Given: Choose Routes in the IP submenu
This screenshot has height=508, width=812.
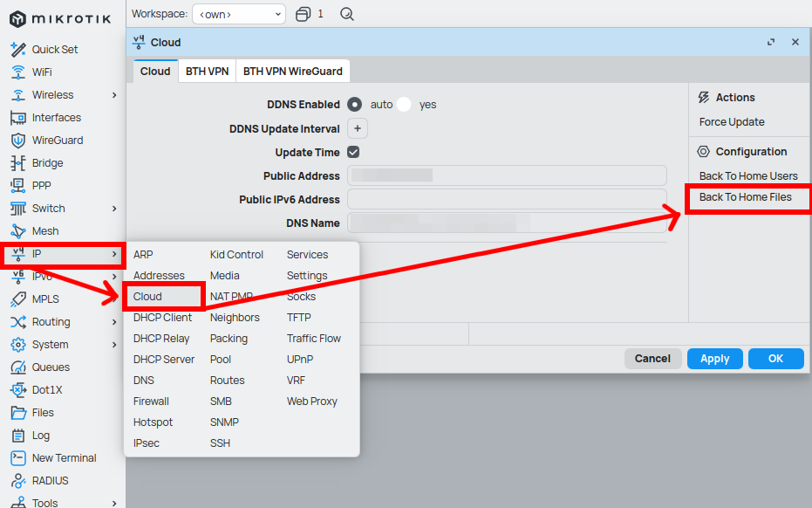Looking at the screenshot, I should tap(228, 381).
